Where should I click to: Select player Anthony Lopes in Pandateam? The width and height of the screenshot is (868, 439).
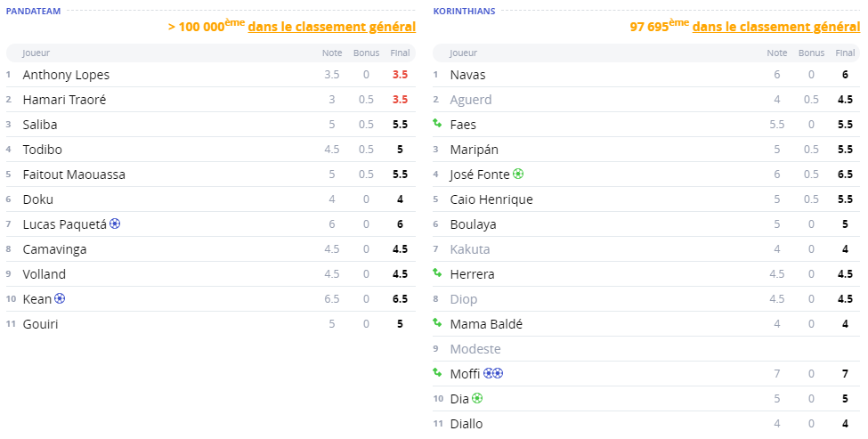pyautogui.click(x=66, y=75)
